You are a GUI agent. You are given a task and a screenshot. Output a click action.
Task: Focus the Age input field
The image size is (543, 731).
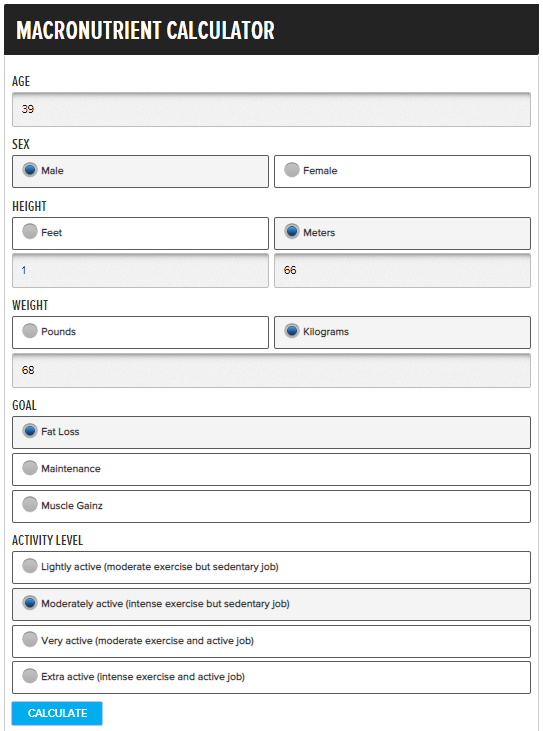(271, 110)
